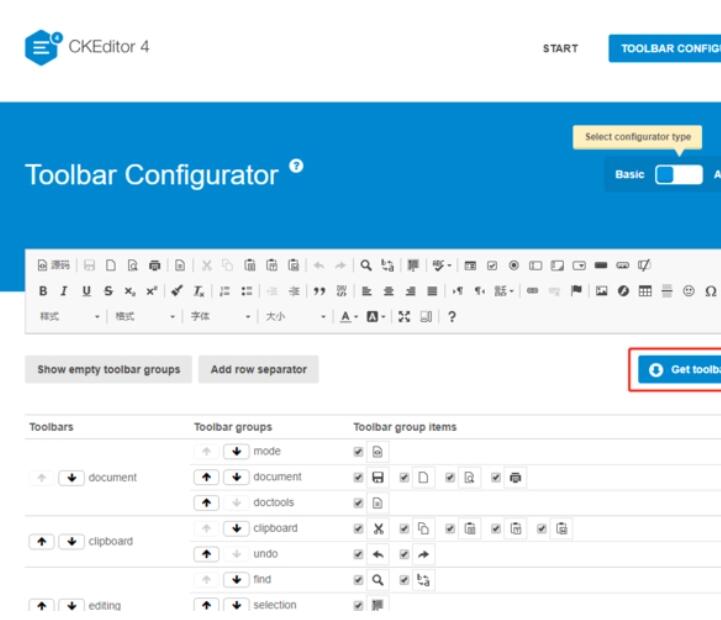The width and height of the screenshot is (721, 620).
Task: Click the Align Left icon
Action: point(366,291)
